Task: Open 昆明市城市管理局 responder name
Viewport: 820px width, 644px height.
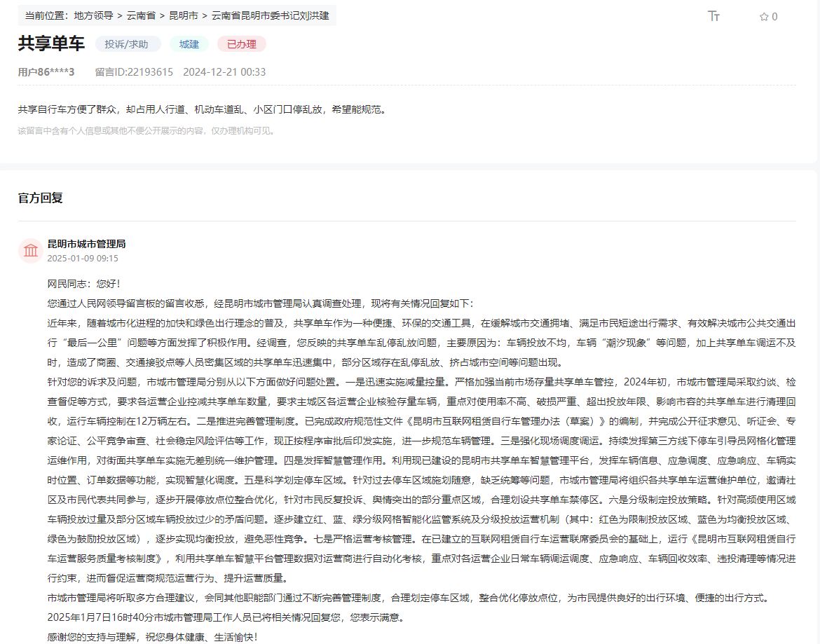Action: pyautogui.click(x=86, y=244)
